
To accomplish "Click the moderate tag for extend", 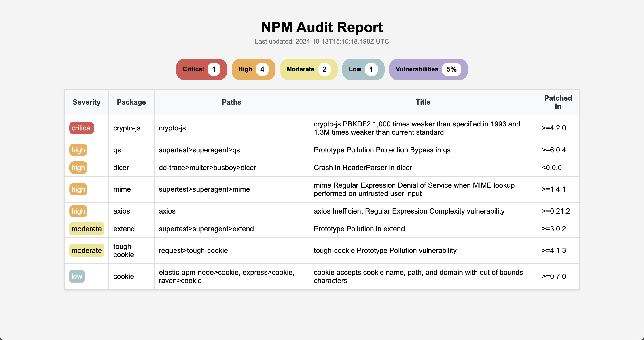I will [x=87, y=229].
